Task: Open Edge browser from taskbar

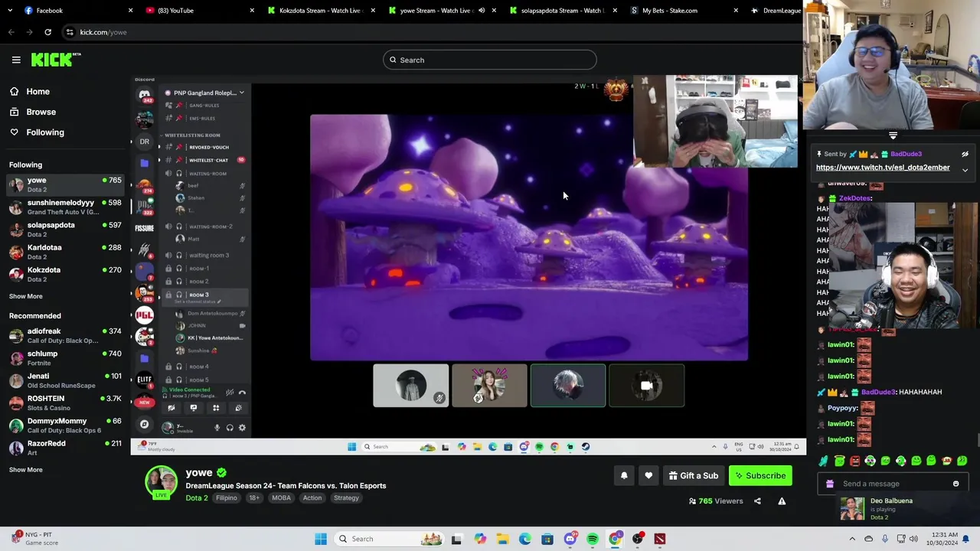Action: pyautogui.click(x=525, y=539)
